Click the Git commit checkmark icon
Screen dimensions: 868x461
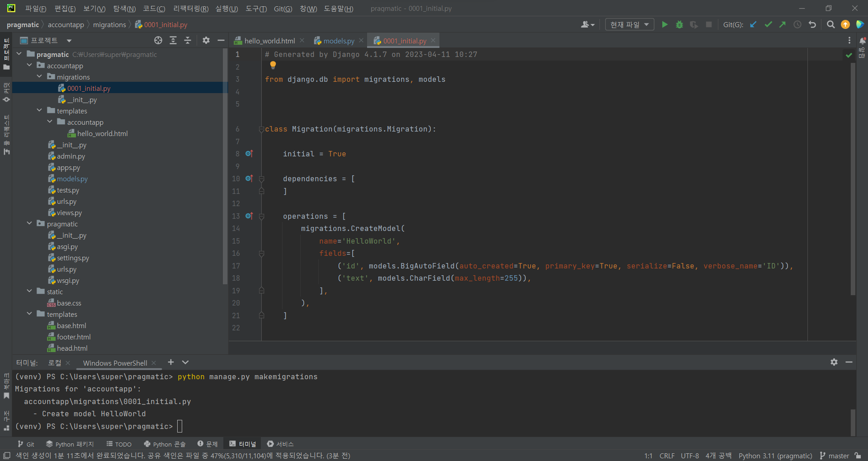pos(768,25)
